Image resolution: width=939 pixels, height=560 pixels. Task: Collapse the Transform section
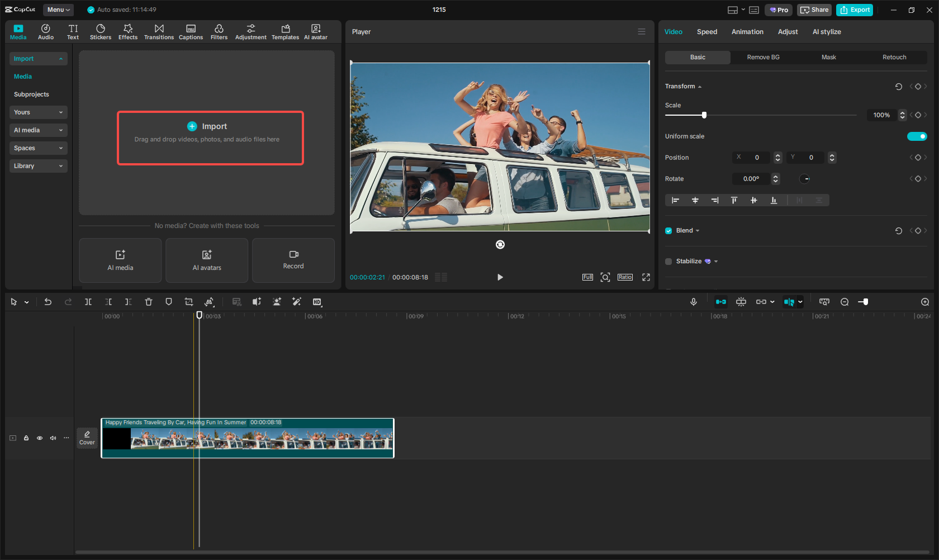(699, 86)
